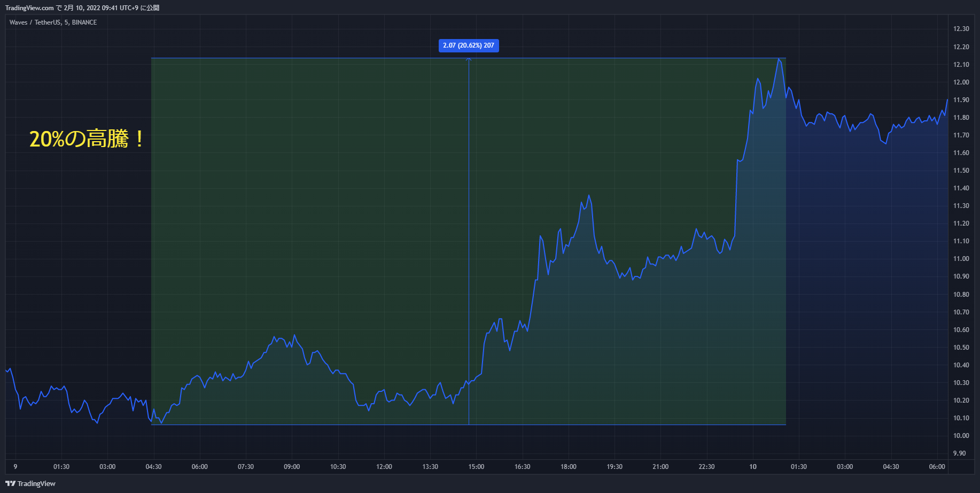Click the 04:30 label after date 10
The height and width of the screenshot is (493, 980).
891,467
